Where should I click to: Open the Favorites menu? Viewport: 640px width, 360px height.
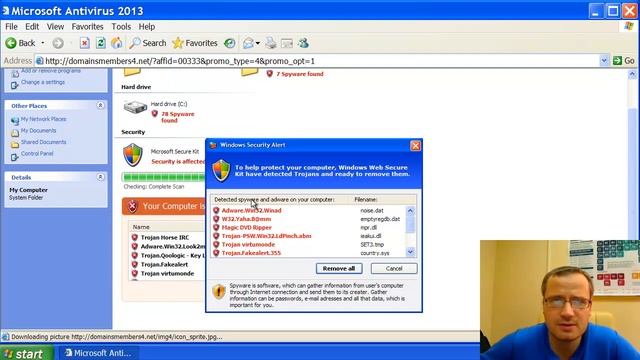87,27
